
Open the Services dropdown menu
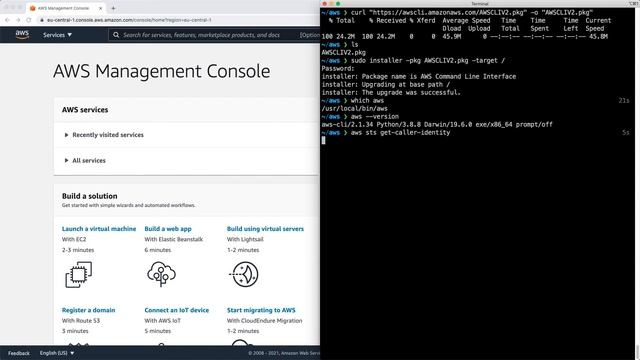58,35
